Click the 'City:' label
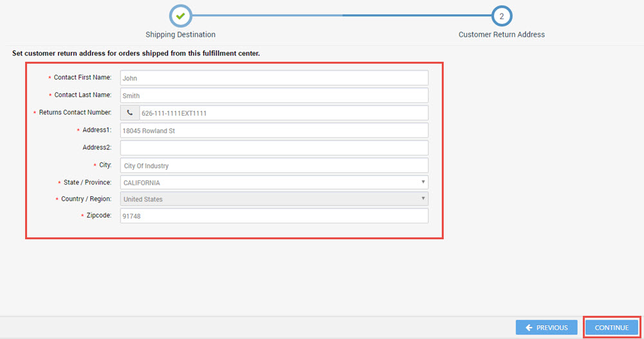 (105, 165)
